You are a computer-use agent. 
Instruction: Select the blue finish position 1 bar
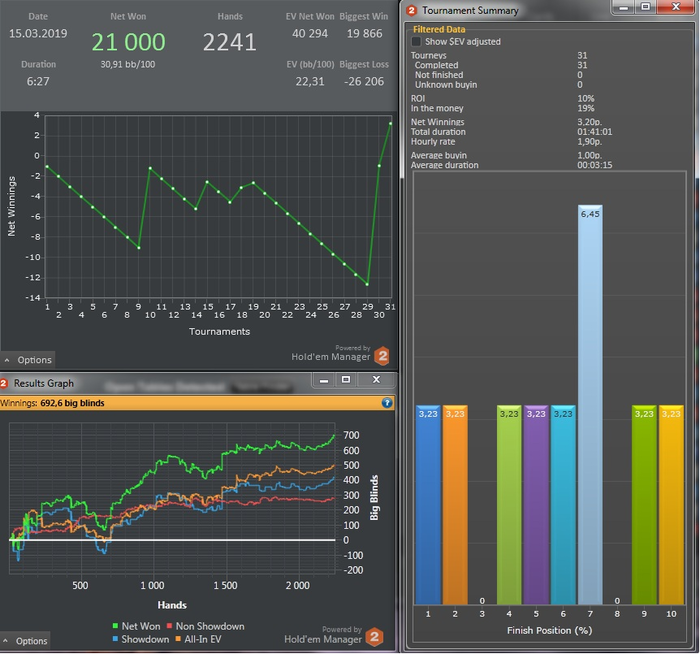point(428,504)
